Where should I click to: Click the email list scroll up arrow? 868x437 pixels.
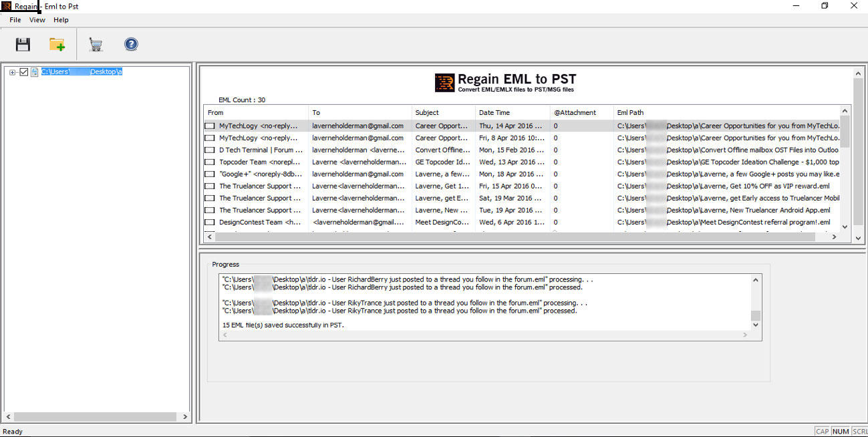845,111
